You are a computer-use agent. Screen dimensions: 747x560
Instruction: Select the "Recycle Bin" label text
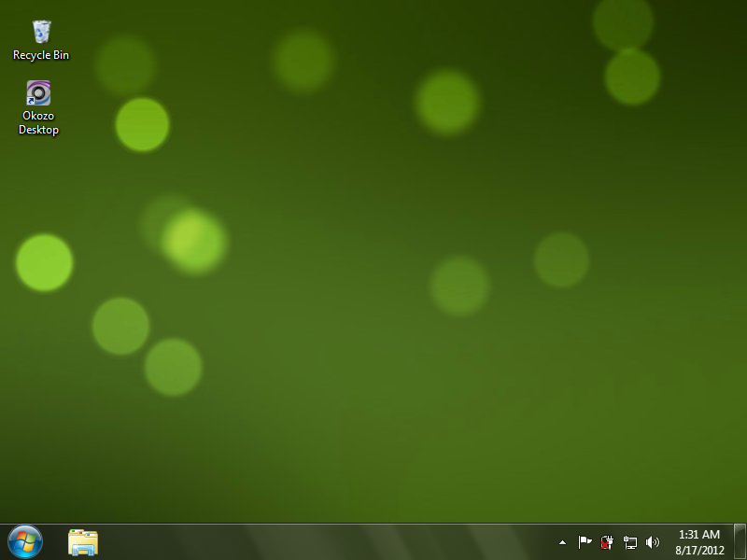pyautogui.click(x=41, y=55)
